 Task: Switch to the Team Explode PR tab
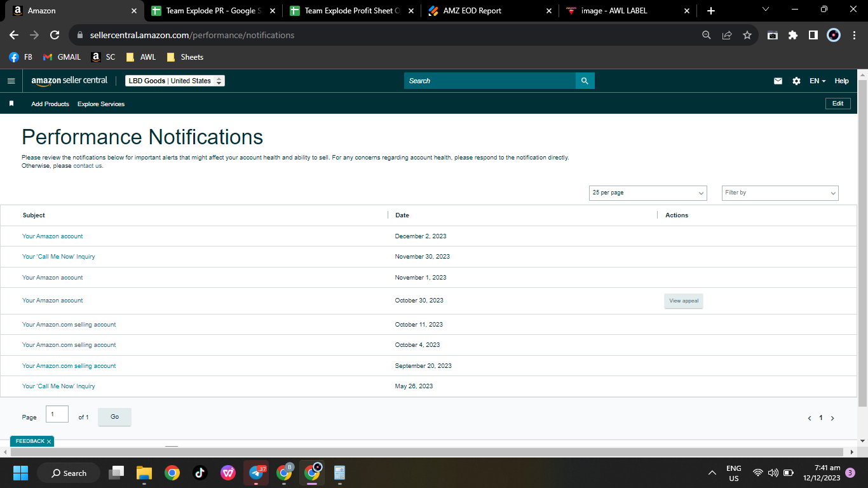click(212, 11)
